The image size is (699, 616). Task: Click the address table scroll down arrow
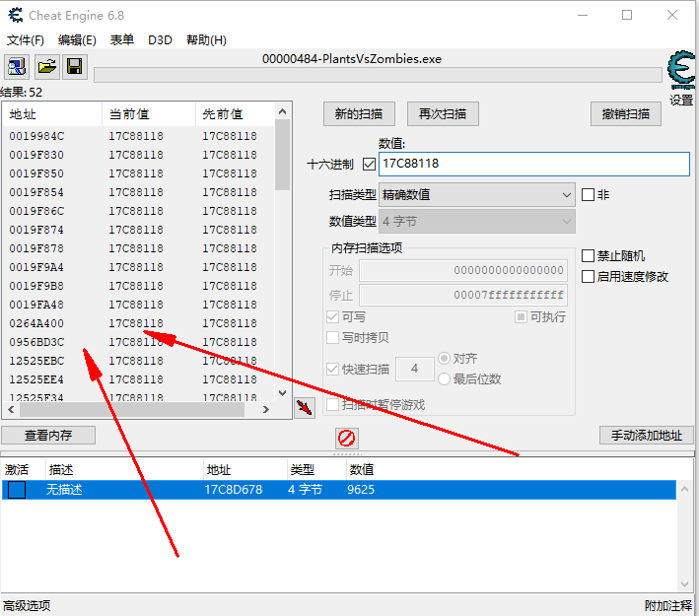tap(685, 583)
